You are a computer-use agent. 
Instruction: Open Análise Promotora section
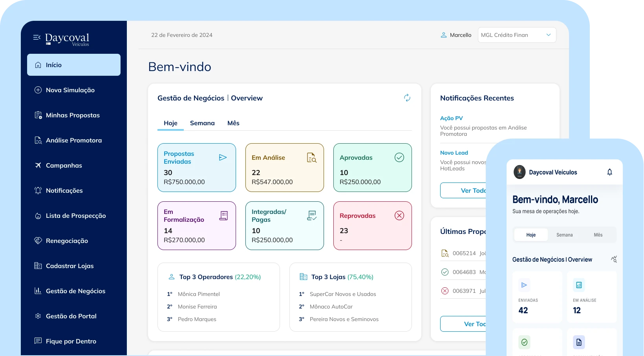click(73, 140)
